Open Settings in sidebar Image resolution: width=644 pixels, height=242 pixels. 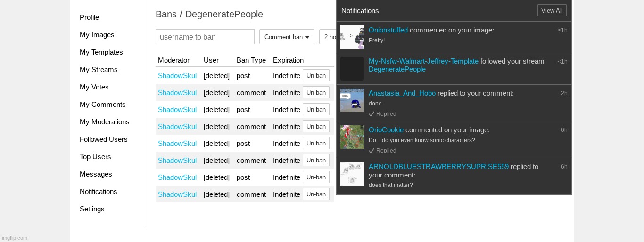92,209
